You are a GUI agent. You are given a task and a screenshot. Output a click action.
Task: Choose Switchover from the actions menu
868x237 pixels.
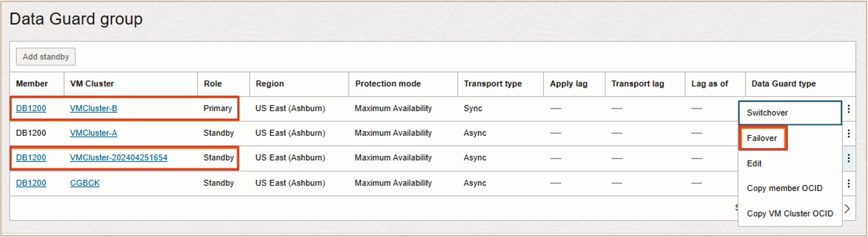pos(767,113)
